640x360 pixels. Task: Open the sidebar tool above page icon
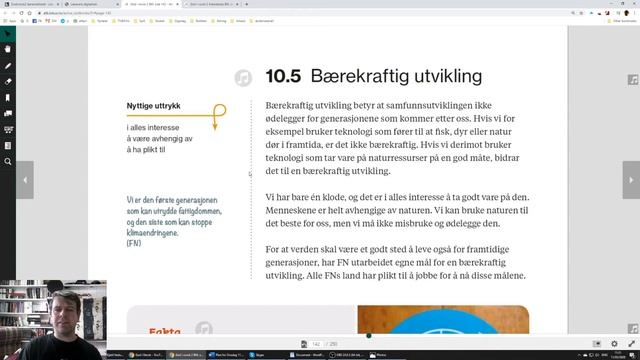(8, 129)
